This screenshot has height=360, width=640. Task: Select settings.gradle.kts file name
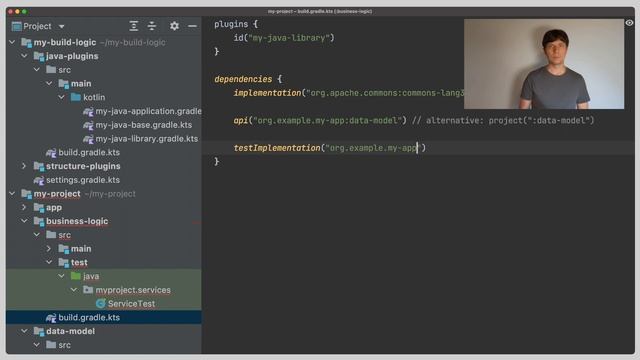83,180
